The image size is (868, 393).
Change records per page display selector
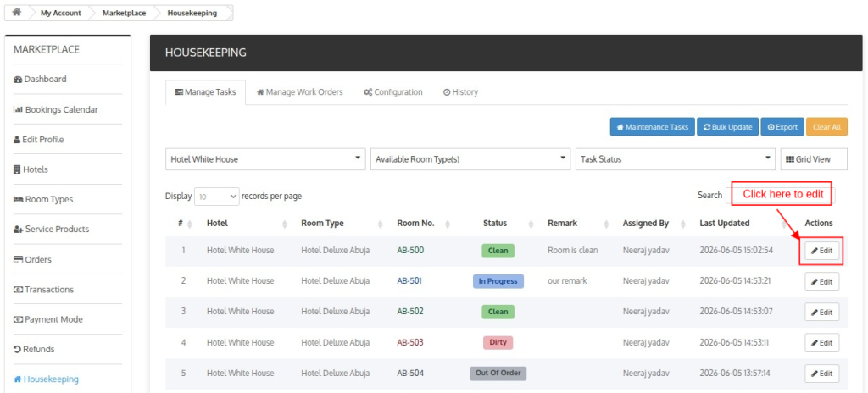coord(216,196)
